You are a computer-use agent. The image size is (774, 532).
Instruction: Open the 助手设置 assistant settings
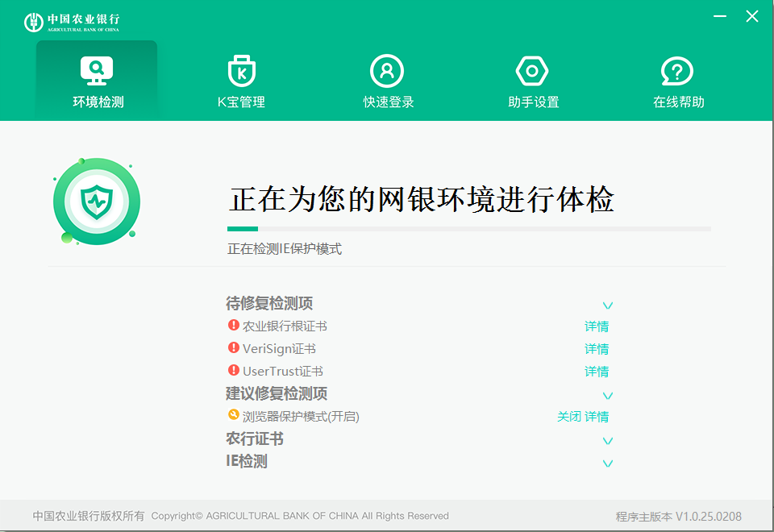(531, 78)
